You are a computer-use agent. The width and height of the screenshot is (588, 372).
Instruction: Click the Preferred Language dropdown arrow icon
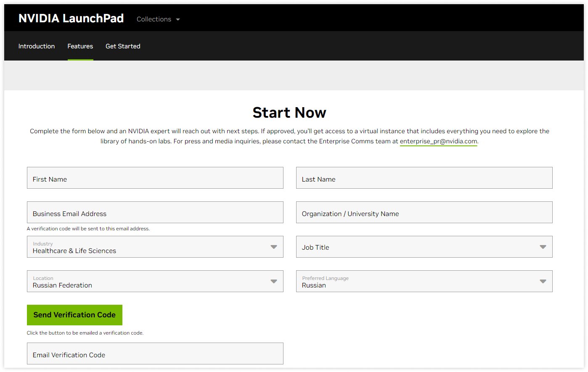coord(543,282)
